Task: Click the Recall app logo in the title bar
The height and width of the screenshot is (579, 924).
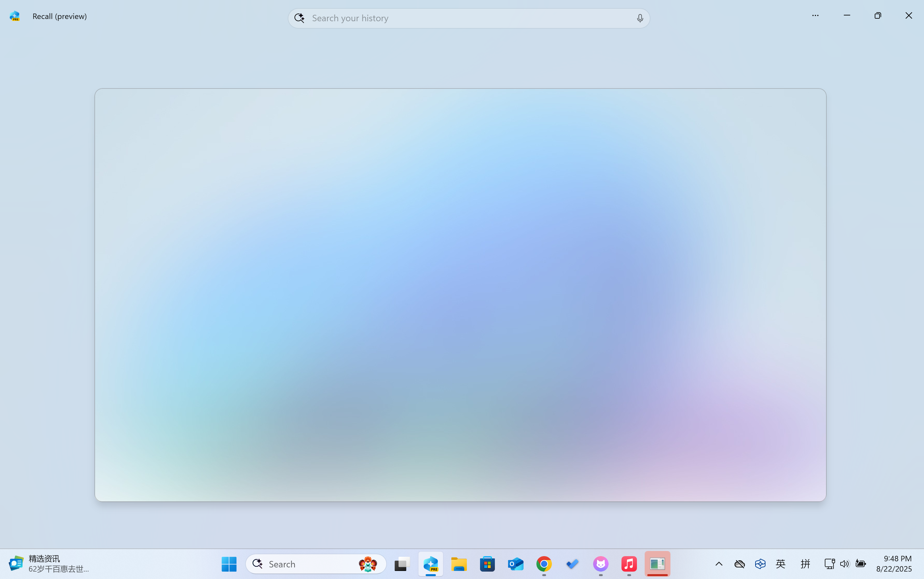Action: [15, 16]
